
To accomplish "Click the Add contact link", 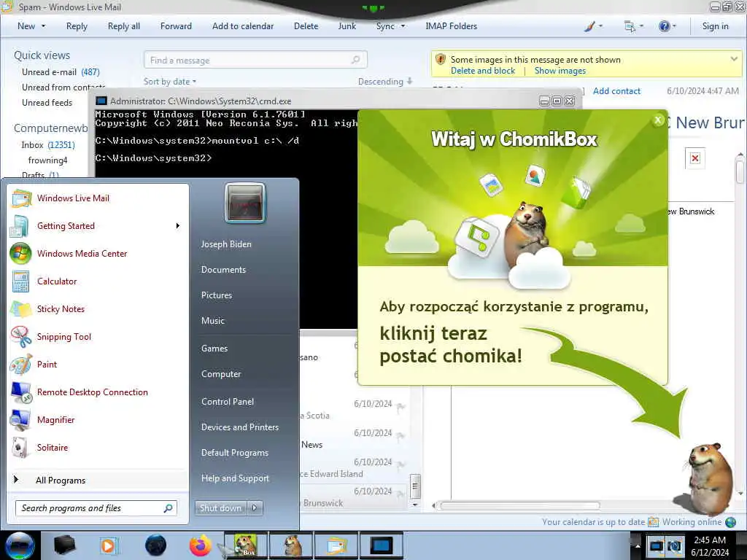I will pyautogui.click(x=616, y=91).
